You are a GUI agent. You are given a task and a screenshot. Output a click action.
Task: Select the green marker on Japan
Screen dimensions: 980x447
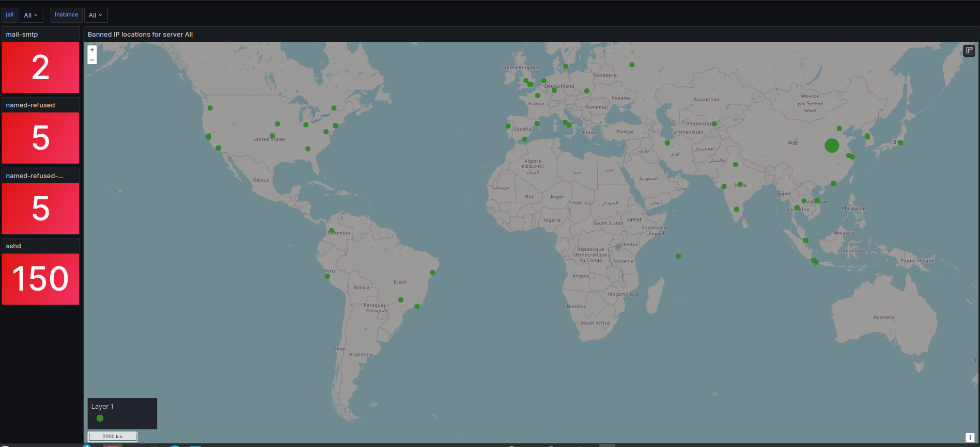tap(900, 143)
